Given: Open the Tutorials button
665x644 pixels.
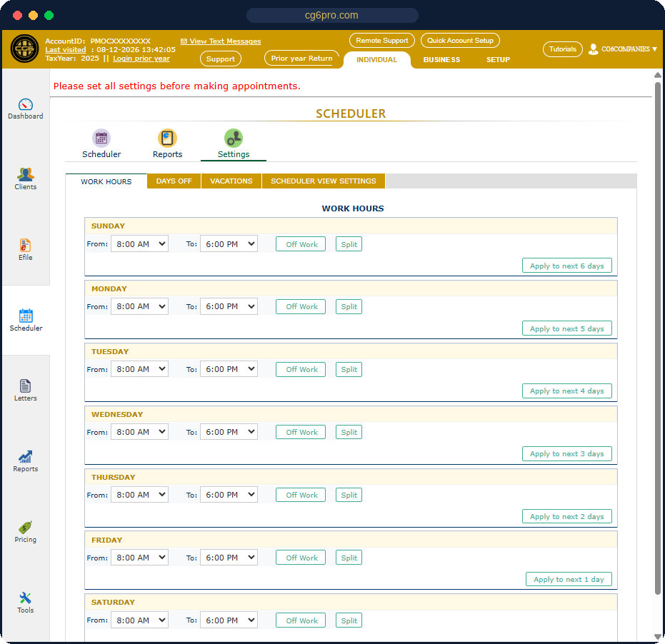Looking at the screenshot, I should tap(562, 49).
